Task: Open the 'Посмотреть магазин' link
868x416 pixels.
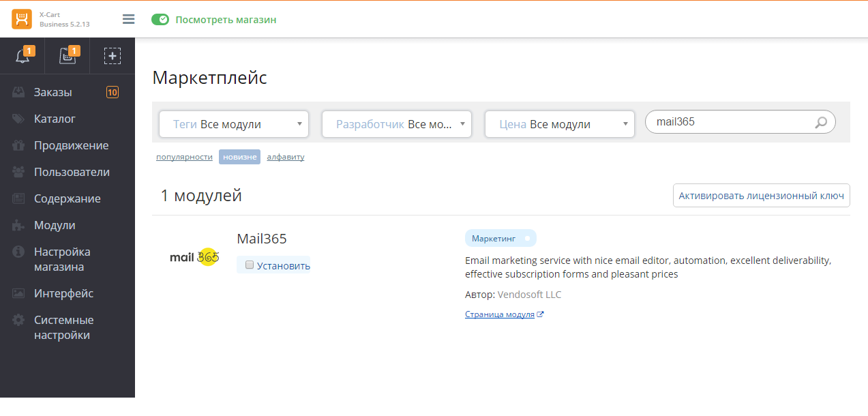Action: tap(226, 20)
